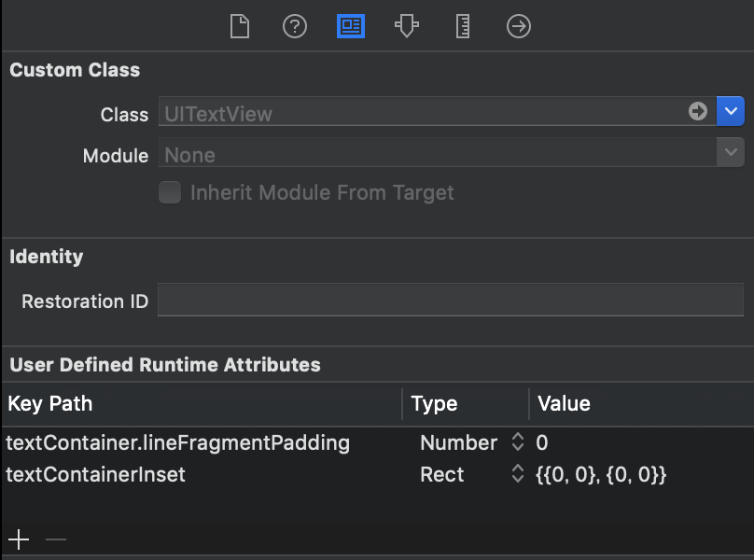
Task: Select the textContainer.lineFragmentPadding key path row
Action: coord(177,442)
